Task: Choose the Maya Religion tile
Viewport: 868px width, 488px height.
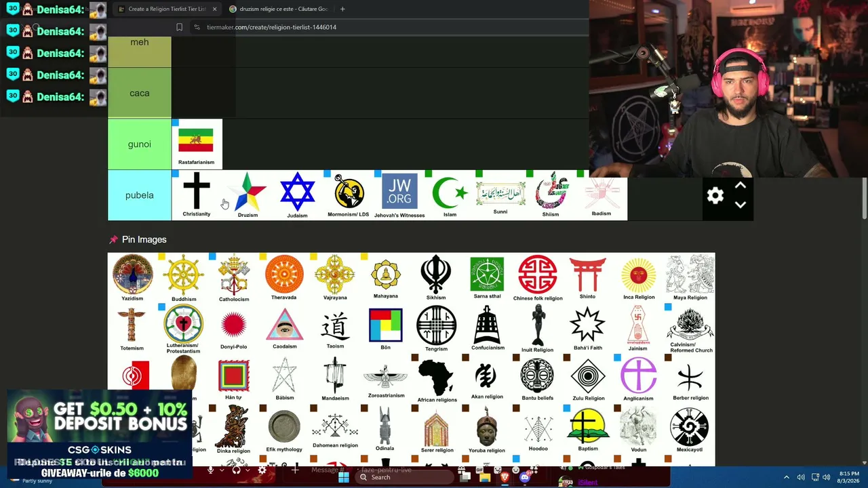Action: (x=690, y=278)
